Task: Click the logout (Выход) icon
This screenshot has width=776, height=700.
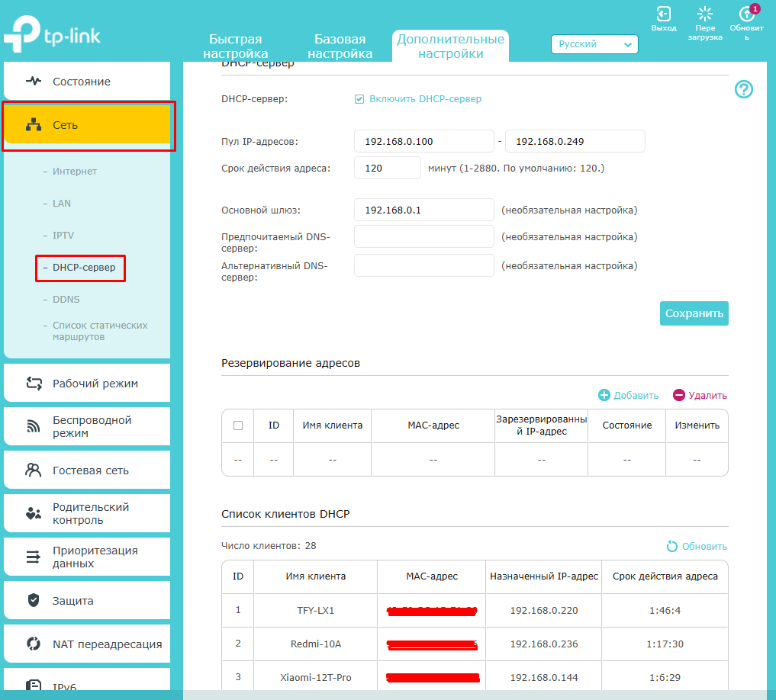Action: [664, 14]
